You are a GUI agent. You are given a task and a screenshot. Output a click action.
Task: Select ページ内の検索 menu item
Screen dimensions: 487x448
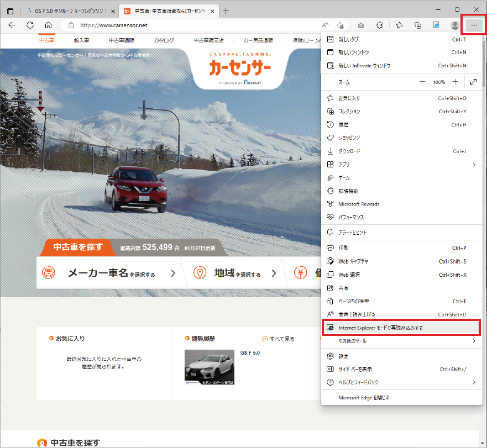coord(401,301)
